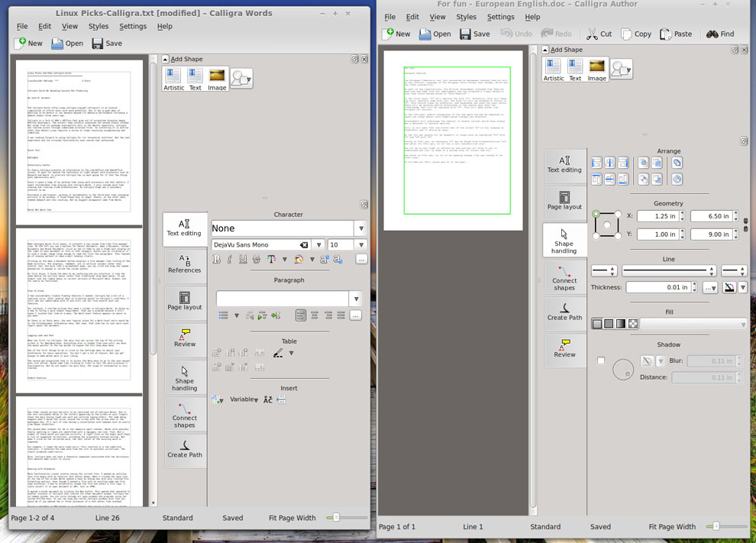Select Create Path tool in Calligra Author

[564, 312]
